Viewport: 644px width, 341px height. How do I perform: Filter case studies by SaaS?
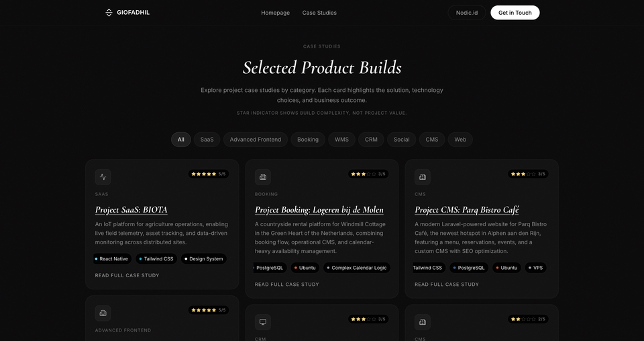point(207,140)
